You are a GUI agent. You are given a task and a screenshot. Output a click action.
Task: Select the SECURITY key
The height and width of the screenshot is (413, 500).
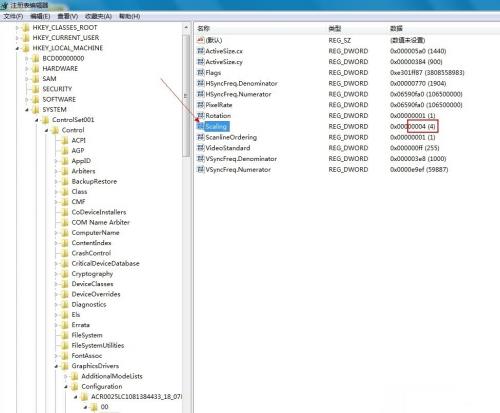click(57, 89)
